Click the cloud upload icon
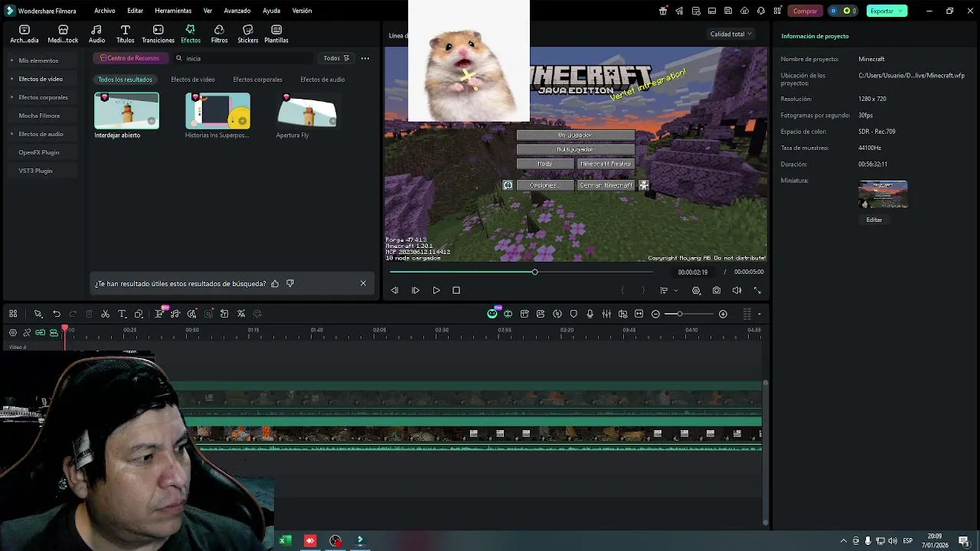 coord(744,11)
